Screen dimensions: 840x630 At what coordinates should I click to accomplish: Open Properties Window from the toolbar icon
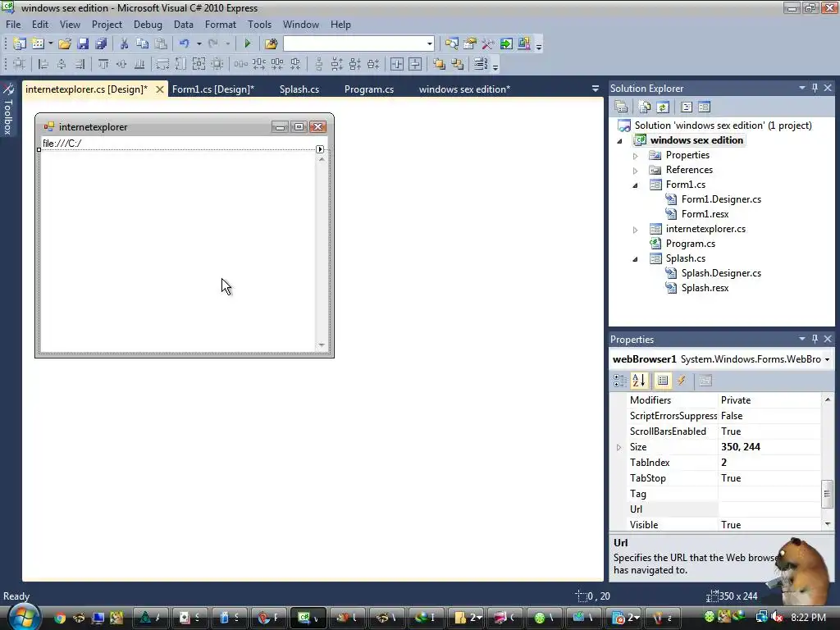point(470,44)
